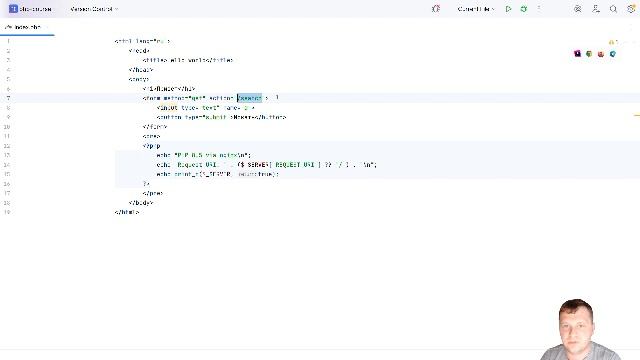Open the Version Control dropdown

click(x=94, y=9)
